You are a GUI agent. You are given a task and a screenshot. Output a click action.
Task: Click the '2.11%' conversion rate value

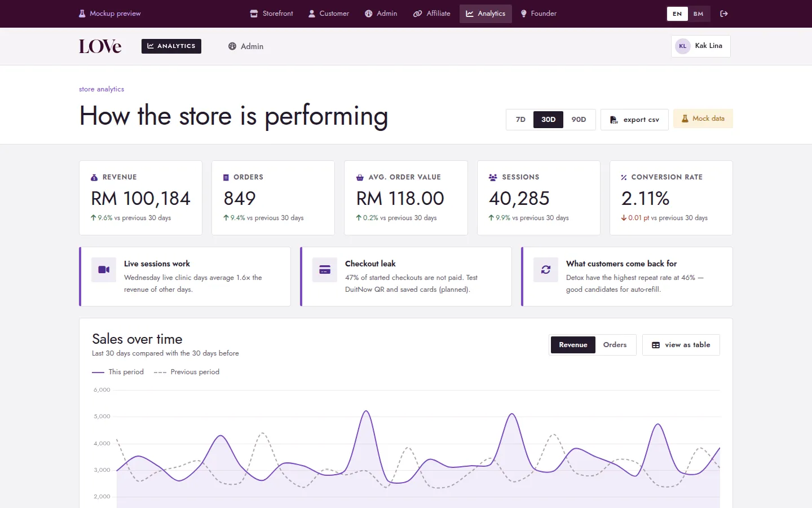click(x=645, y=199)
